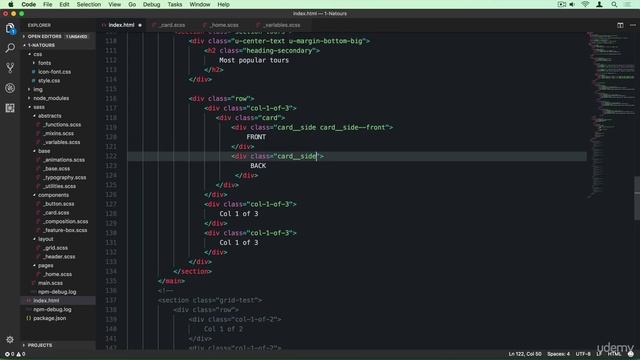Image resolution: width=640 pixels, height=360 pixels.
Task: Open the Debug menu
Action: coord(151,4)
